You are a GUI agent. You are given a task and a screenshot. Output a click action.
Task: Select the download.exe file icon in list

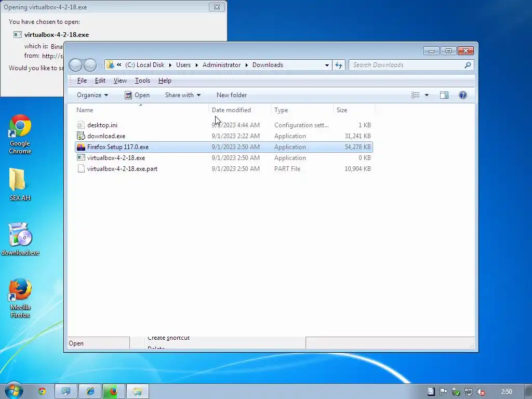pyautogui.click(x=81, y=136)
